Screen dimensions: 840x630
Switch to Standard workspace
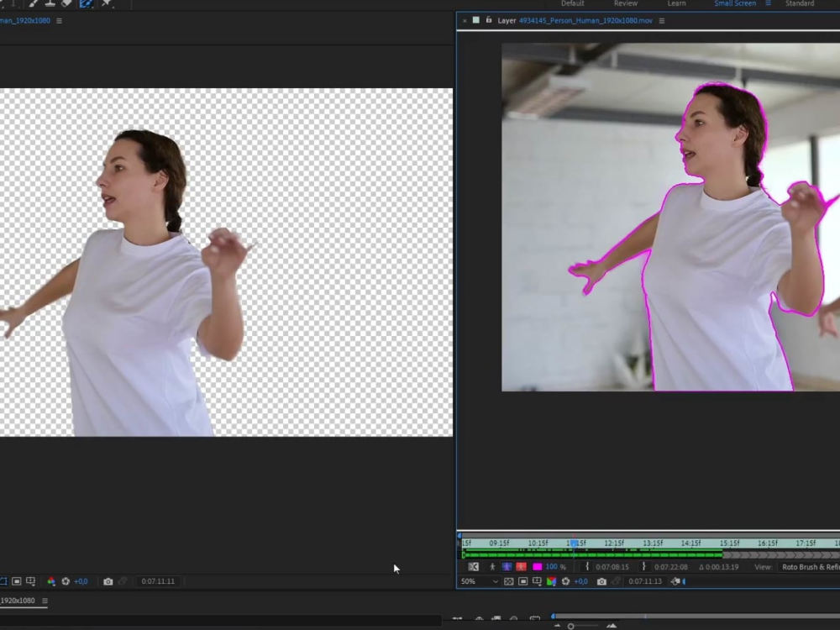(x=800, y=3)
